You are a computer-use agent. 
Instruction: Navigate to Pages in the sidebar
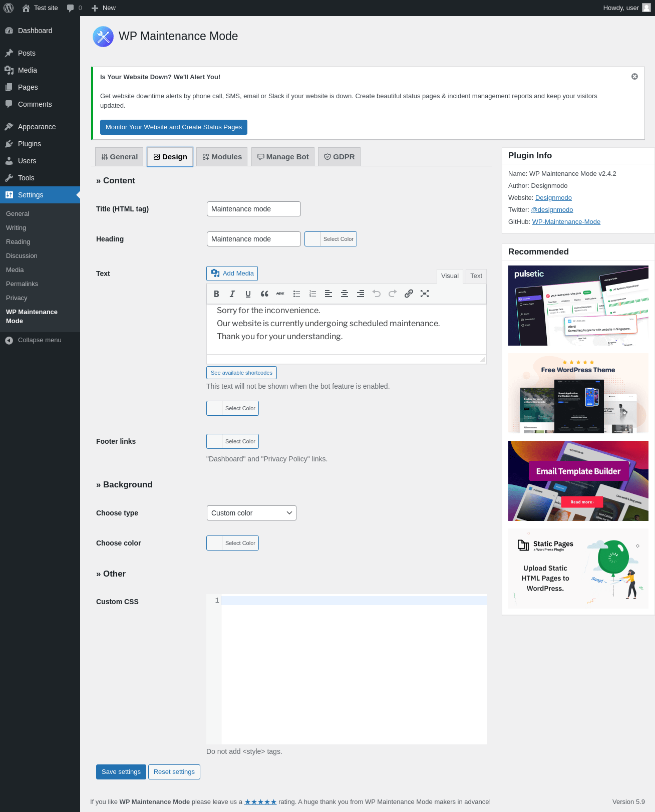(40, 87)
